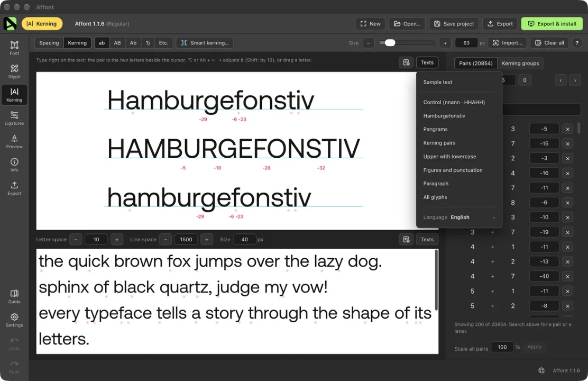Open the Preview section in sidebar
The width and height of the screenshot is (588, 381).
pos(14,141)
